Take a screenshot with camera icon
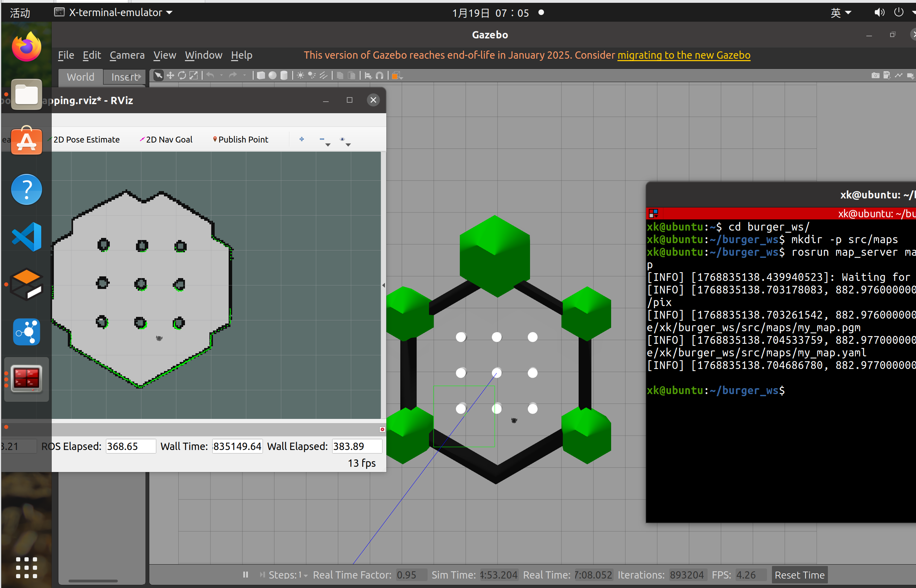 coord(875,75)
